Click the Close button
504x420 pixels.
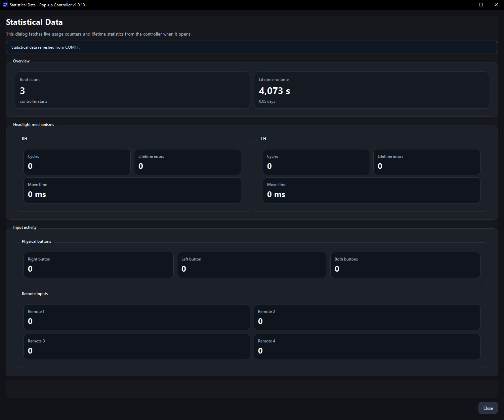pyautogui.click(x=488, y=408)
